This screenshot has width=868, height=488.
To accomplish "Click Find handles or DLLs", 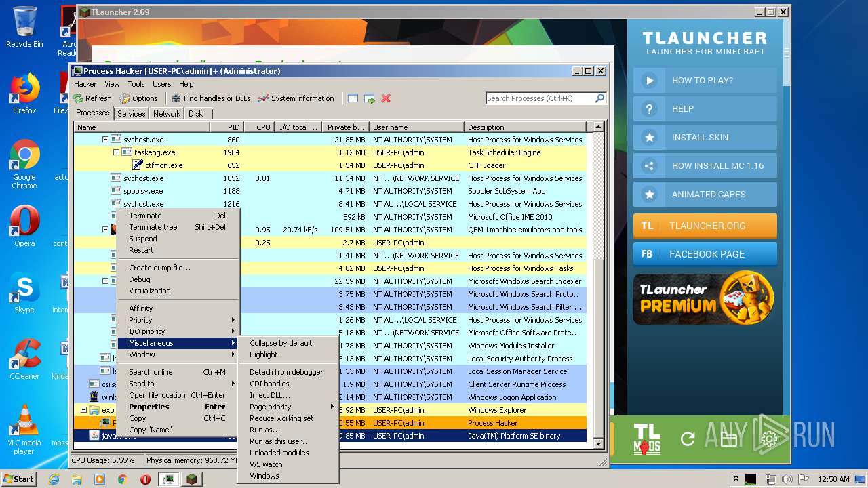I will click(x=211, y=98).
